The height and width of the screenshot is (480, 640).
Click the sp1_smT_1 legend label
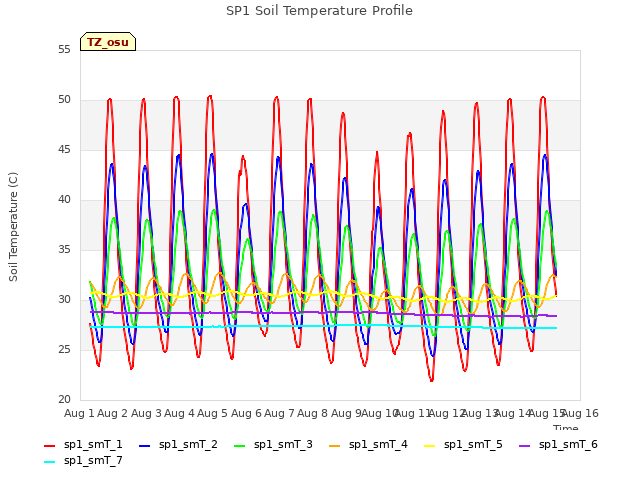tap(93, 444)
